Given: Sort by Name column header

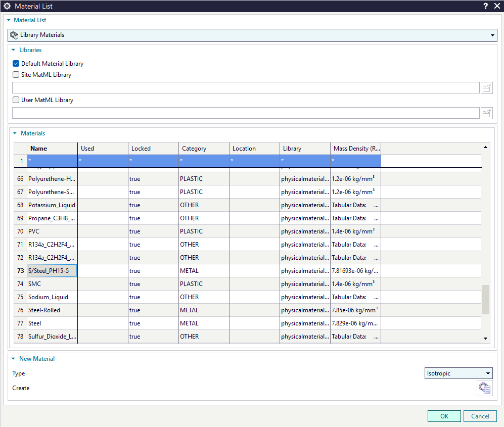Looking at the screenshot, I should click(52, 149).
